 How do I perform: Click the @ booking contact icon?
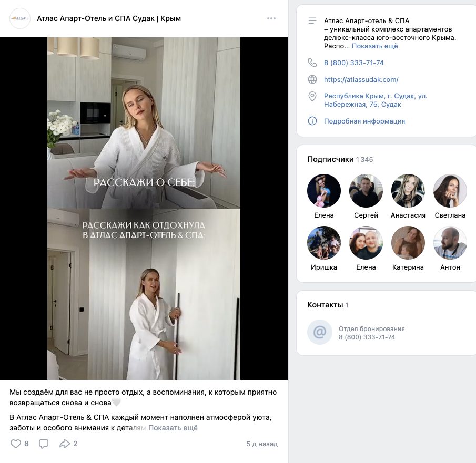(320, 332)
